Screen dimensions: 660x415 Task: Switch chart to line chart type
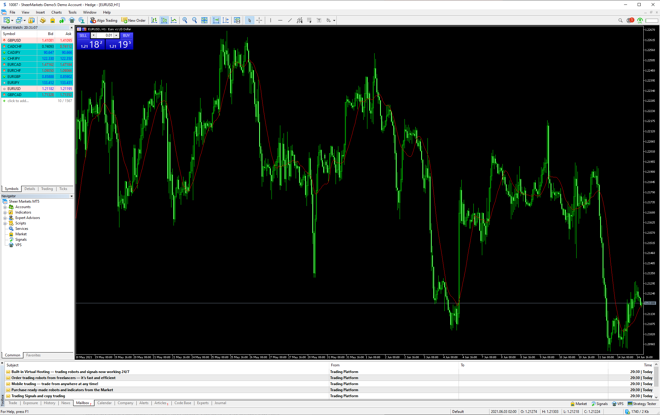coord(173,20)
